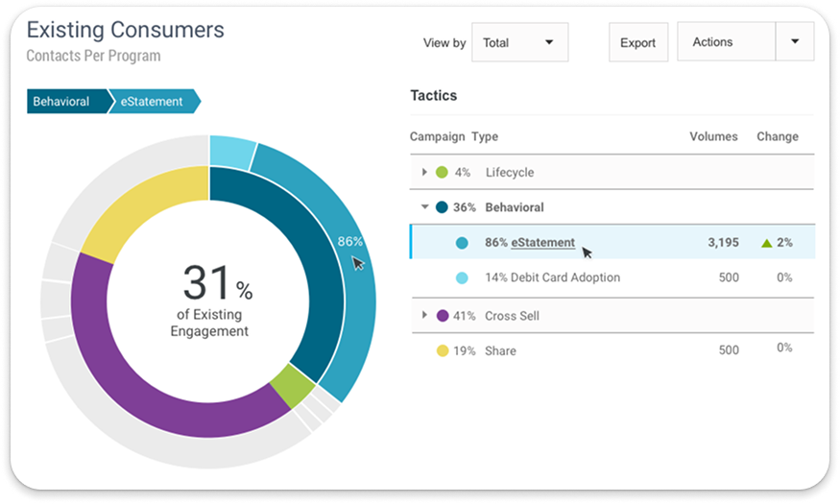
Task: Click the Share row volume 500
Action: tap(729, 350)
